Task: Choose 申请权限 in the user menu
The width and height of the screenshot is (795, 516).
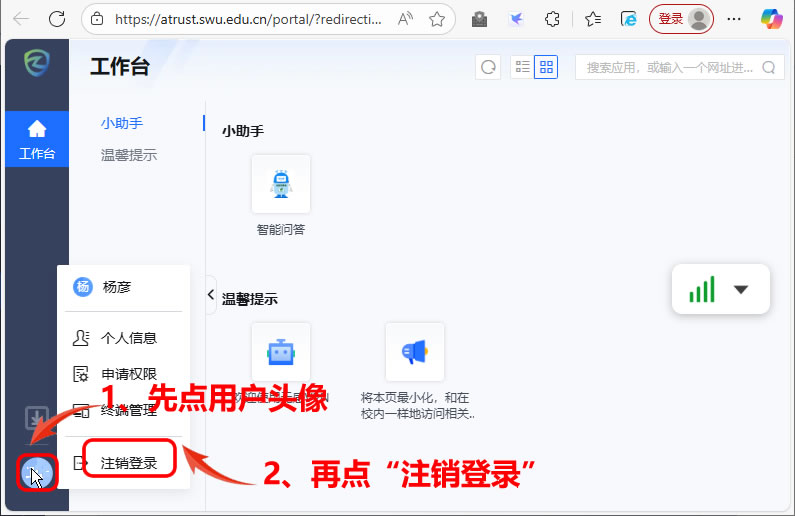Action: click(x=128, y=374)
